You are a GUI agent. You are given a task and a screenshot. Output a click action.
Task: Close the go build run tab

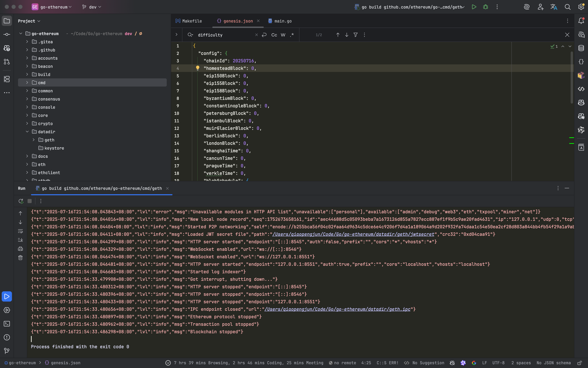167,188
